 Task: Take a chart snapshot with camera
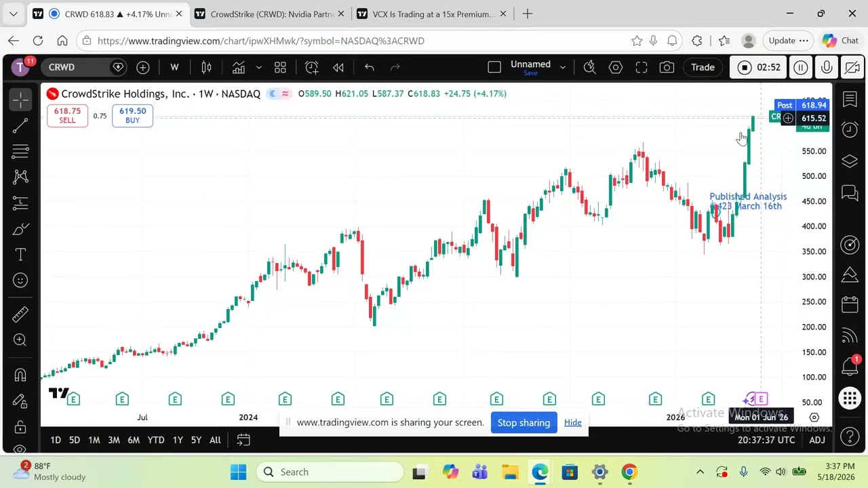click(x=667, y=67)
